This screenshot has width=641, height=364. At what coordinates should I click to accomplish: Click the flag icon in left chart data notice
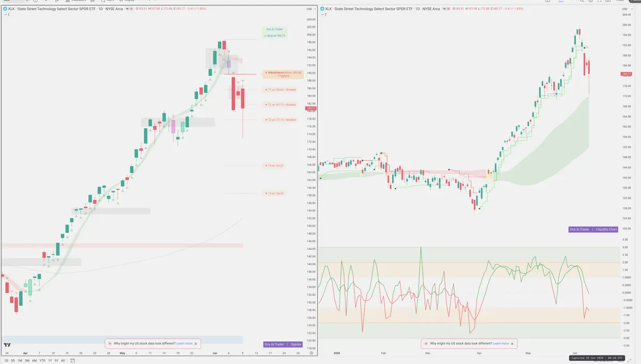(x=111, y=344)
